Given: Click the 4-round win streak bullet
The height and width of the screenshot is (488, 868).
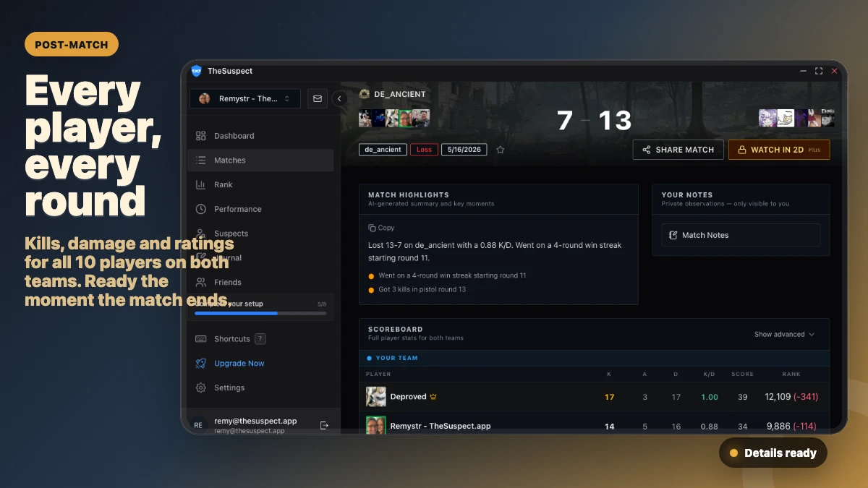Looking at the screenshot, I should (x=447, y=276).
